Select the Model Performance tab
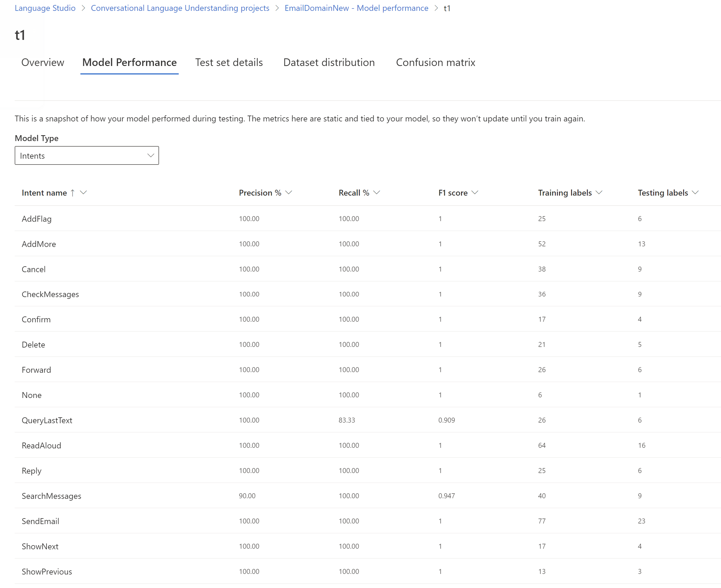Screen dimensions: 721x588 click(129, 62)
